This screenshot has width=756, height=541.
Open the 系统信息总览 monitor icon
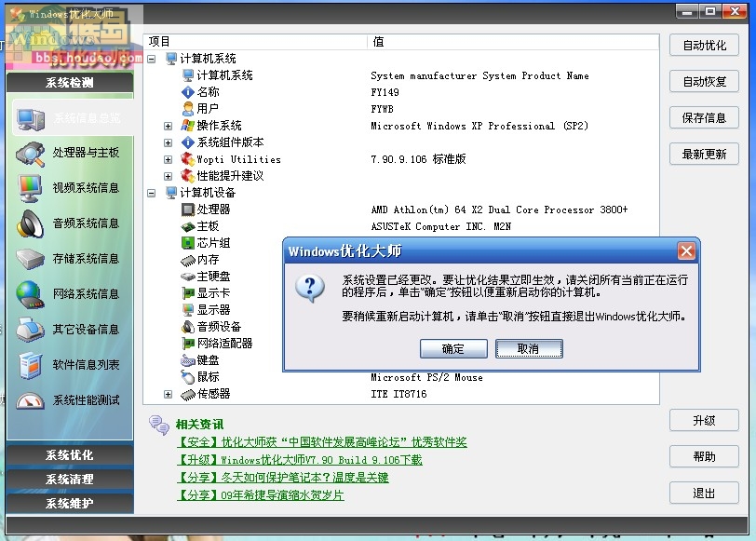point(31,118)
